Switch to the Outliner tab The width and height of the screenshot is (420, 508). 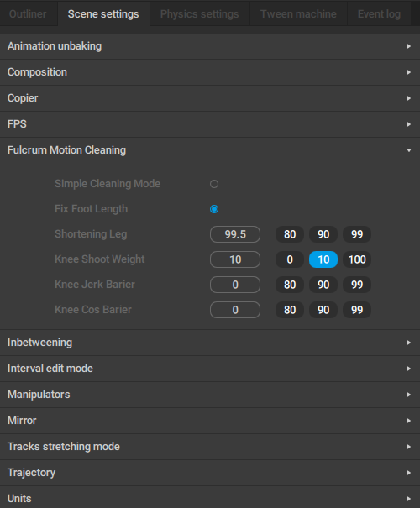click(29, 14)
